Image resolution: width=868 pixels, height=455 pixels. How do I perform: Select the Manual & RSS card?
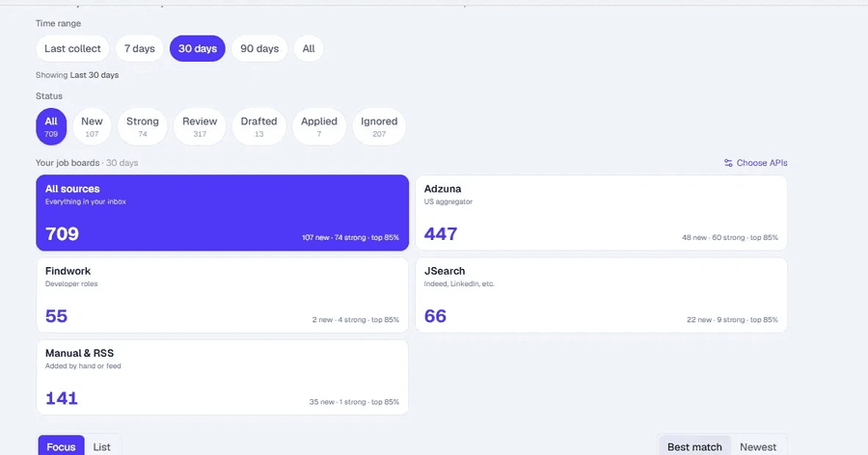tap(223, 378)
